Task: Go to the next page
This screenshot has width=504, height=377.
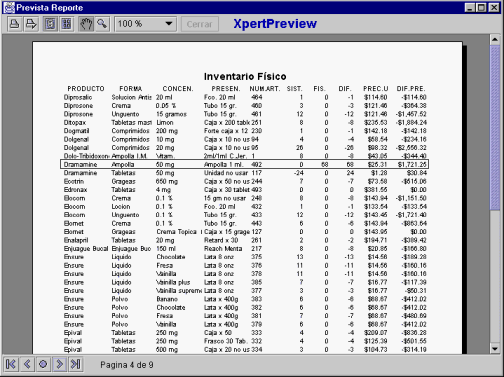Action: point(60,364)
